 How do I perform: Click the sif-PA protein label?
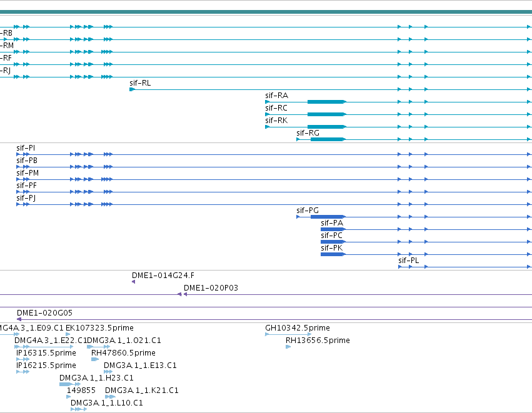332,223
